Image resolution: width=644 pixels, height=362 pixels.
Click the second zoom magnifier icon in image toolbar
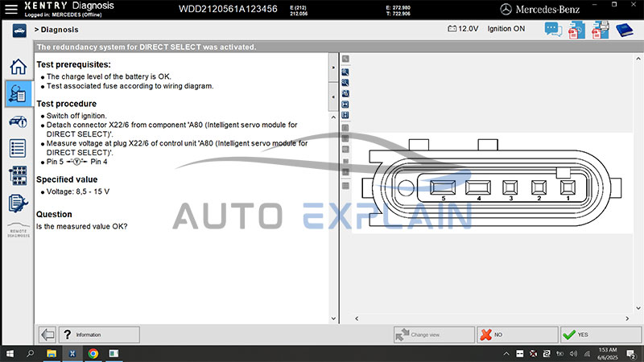[x=345, y=83]
